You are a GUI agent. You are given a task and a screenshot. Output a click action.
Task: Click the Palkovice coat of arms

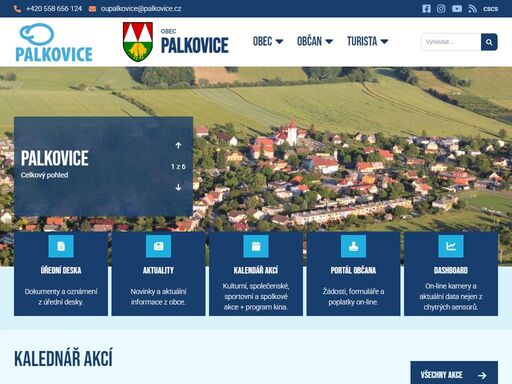click(x=138, y=42)
